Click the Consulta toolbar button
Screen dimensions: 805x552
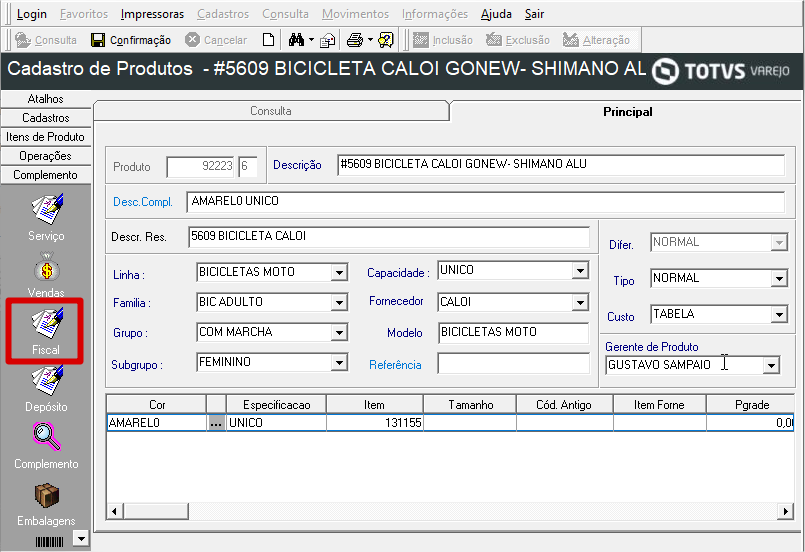46,40
